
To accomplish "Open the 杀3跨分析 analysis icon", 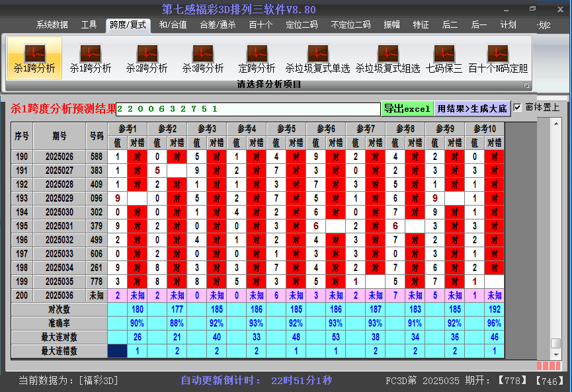I will pyautogui.click(x=203, y=58).
